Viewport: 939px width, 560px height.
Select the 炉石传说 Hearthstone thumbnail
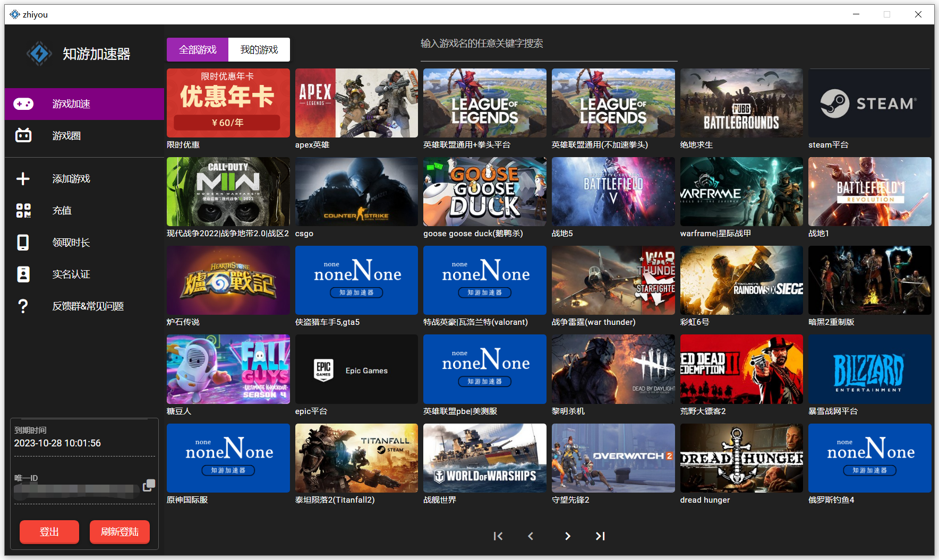tap(228, 280)
